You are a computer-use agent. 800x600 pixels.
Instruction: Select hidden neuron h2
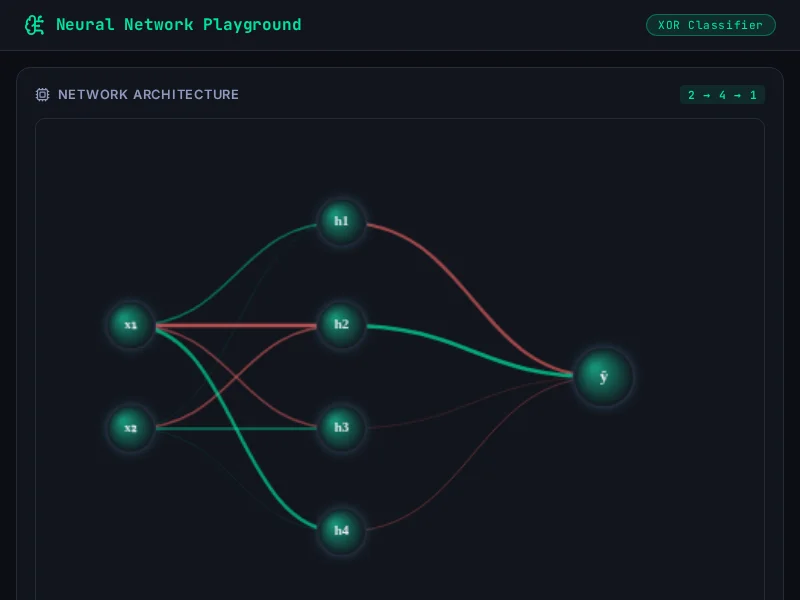341,325
